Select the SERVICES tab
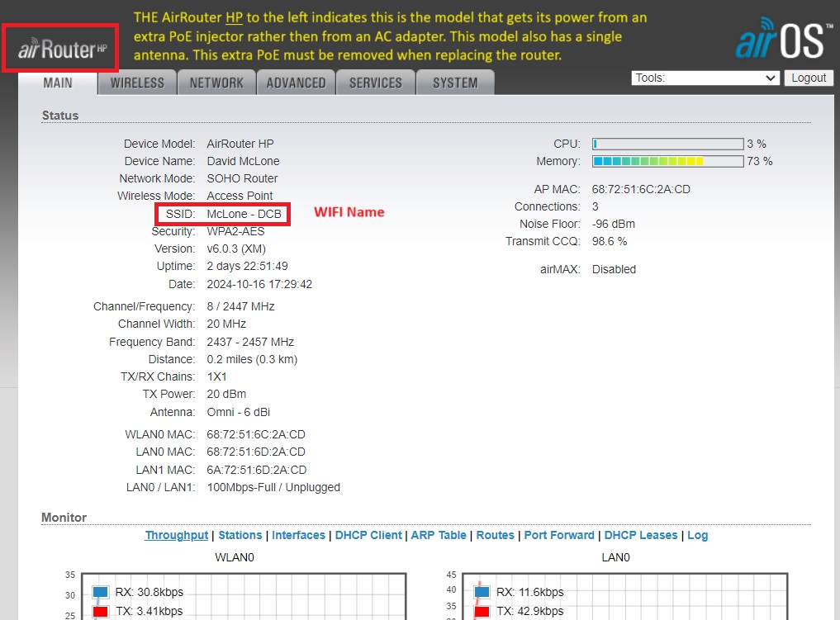 (x=375, y=83)
